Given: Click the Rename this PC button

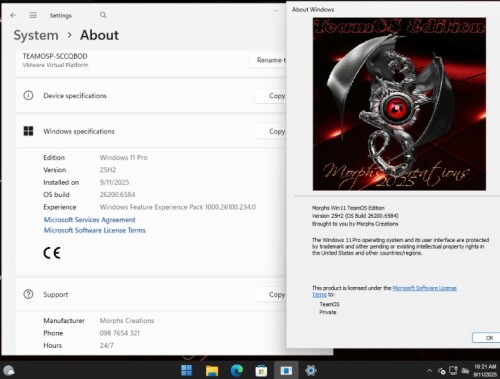Looking at the screenshot, I should click(268, 60).
